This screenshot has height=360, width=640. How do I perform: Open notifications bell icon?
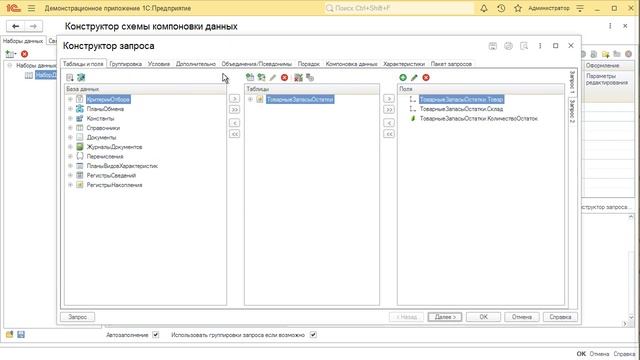pos(484,8)
